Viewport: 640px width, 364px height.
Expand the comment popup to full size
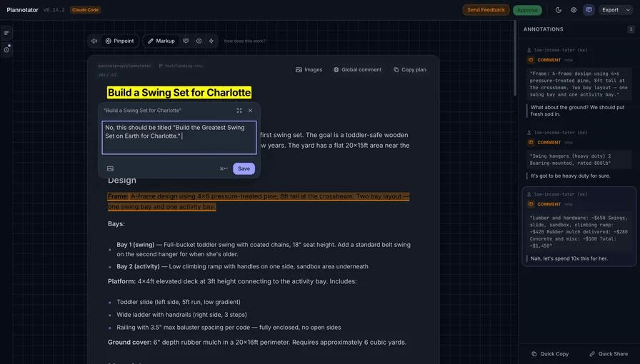coord(239,111)
